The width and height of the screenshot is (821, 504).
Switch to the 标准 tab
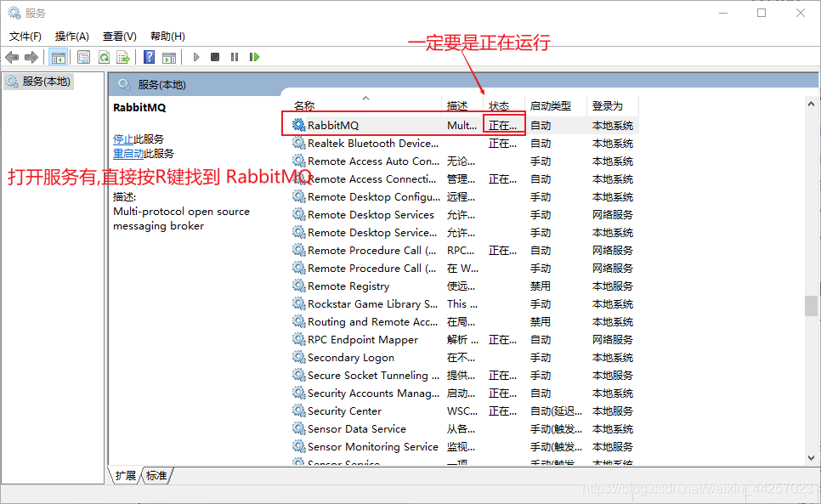156,475
